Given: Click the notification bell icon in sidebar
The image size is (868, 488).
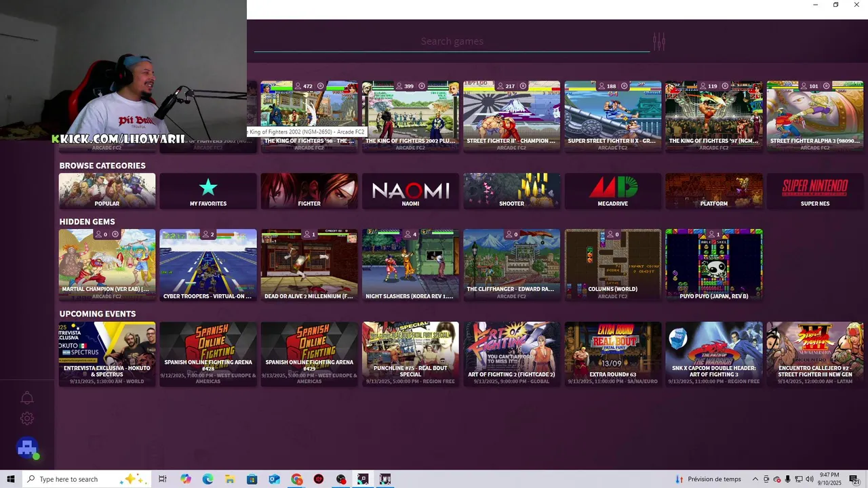Looking at the screenshot, I should pyautogui.click(x=27, y=398).
